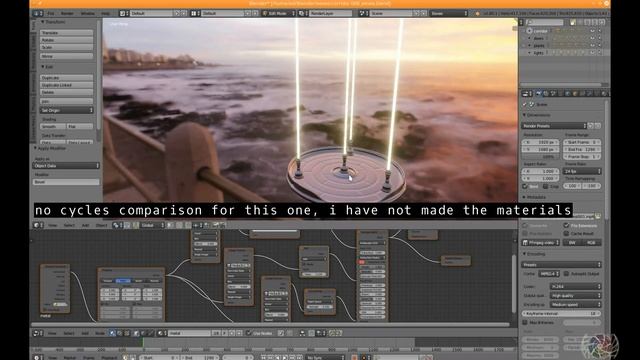Collapse the Edit panel
The height and width of the screenshot is (360, 640).
coord(43,67)
